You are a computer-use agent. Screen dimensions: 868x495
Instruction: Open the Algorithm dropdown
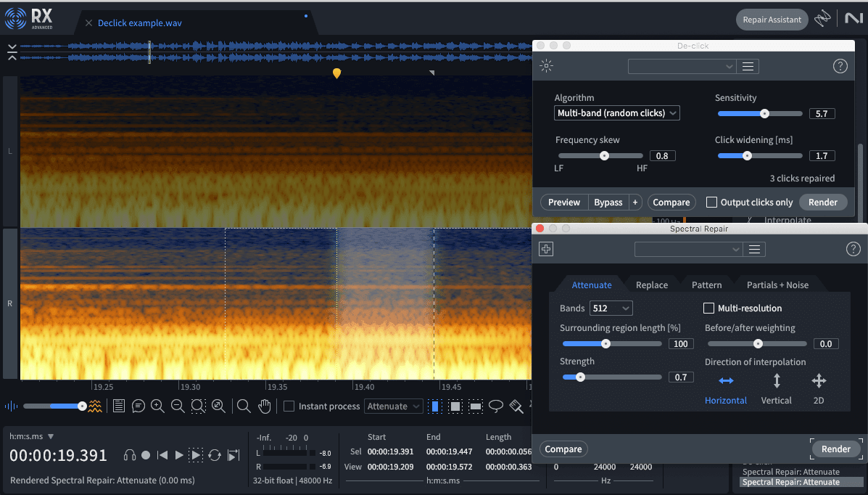click(616, 113)
